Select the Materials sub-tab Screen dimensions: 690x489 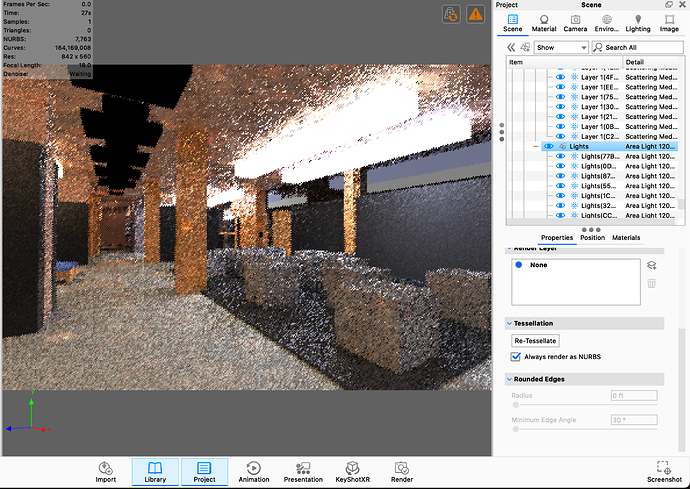626,238
